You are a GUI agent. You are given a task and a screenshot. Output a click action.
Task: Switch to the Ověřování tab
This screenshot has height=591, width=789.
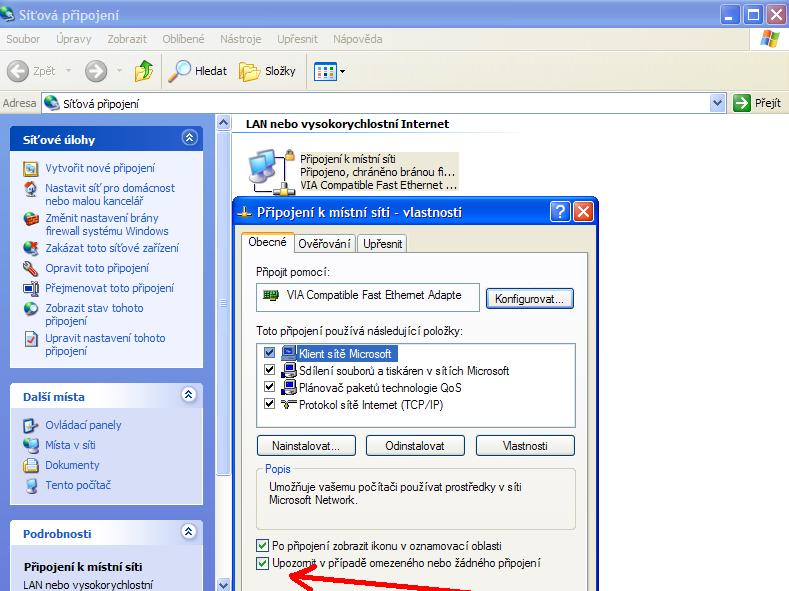coord(324,243)
